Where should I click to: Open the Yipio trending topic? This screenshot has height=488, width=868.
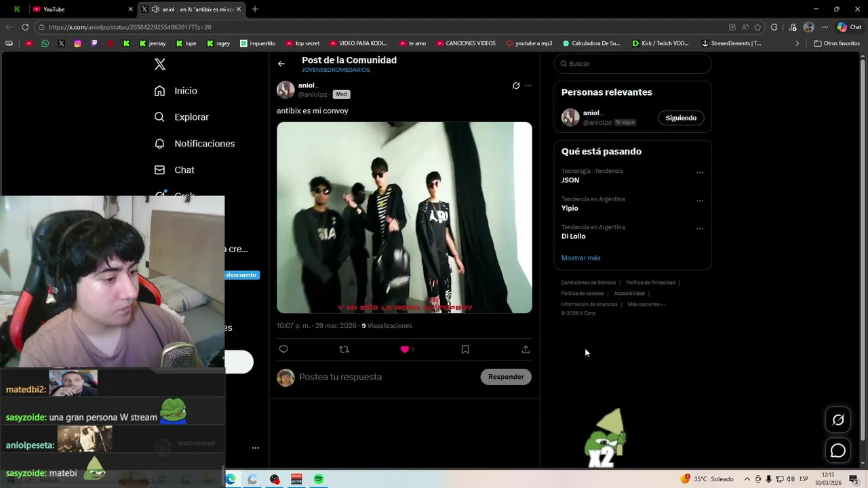(x=570, y=208)
